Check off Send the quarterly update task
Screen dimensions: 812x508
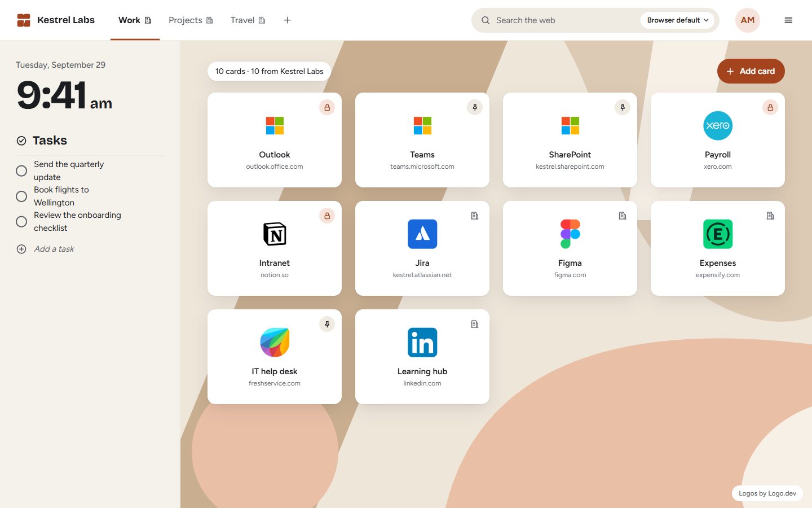click(x=21, y=170)
